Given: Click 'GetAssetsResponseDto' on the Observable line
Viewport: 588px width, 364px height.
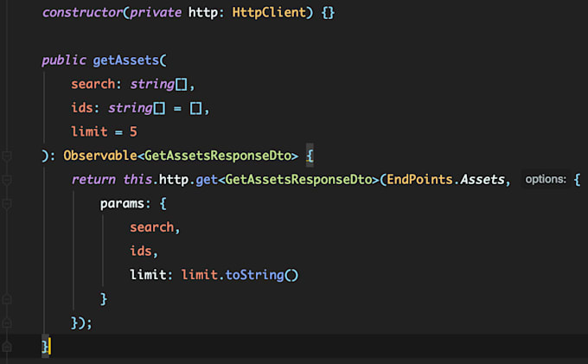Looking at the screenshot, I should click(218, 156).
